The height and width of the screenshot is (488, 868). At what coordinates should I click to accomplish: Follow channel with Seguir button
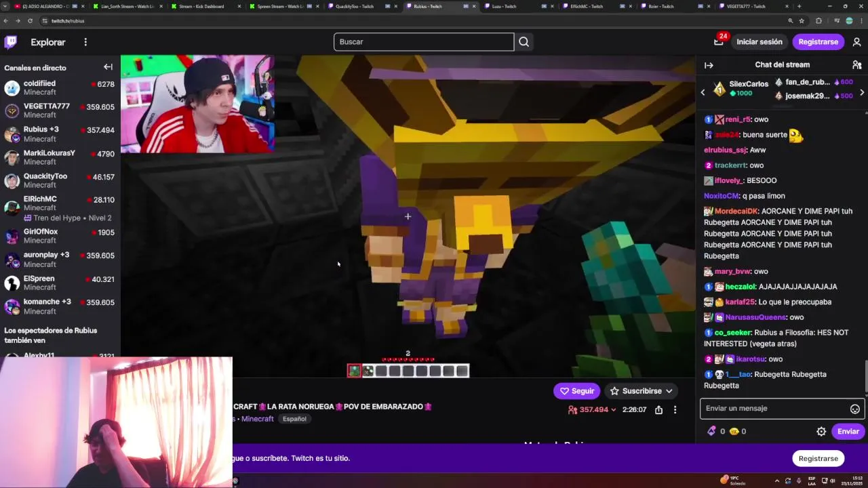coord(576,391)
